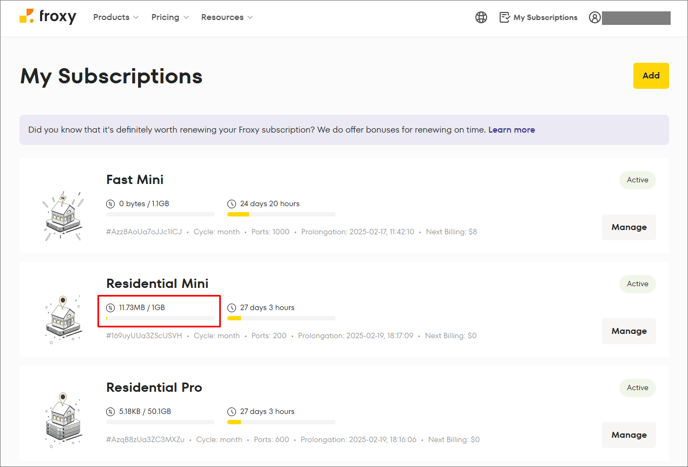This screenshot has height=467, width=688.
Task: Click the Residential Pro traffic usage icon
Action: 110,412
